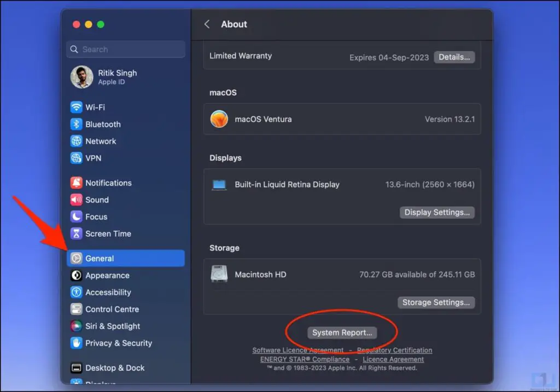The image size is (560, 392).
Task: View warranty Details
Action: click(454, 57)
